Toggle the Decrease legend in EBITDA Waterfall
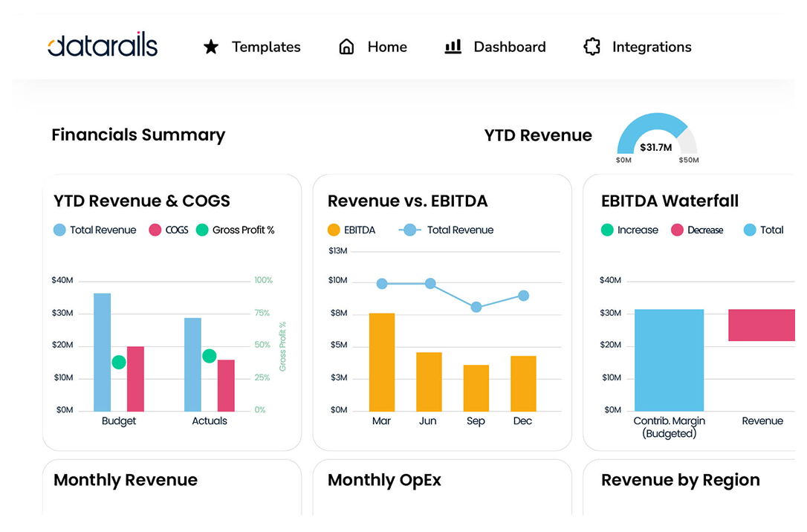807x532 pixels. (697, 230)
